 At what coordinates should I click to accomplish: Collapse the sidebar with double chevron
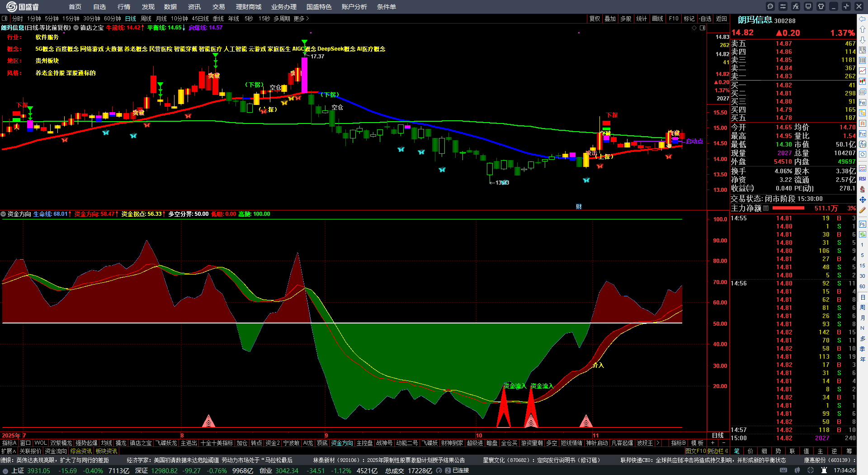pos(726,451)
